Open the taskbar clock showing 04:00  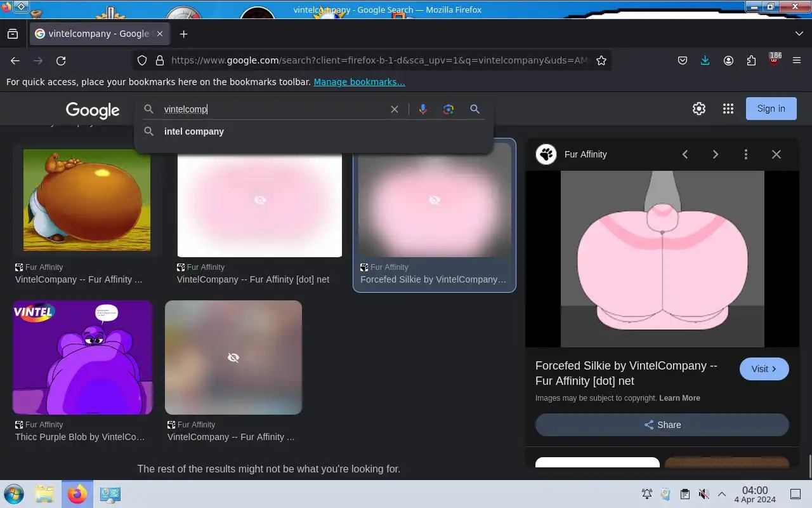pyautogui.click(x=755, y=495)
